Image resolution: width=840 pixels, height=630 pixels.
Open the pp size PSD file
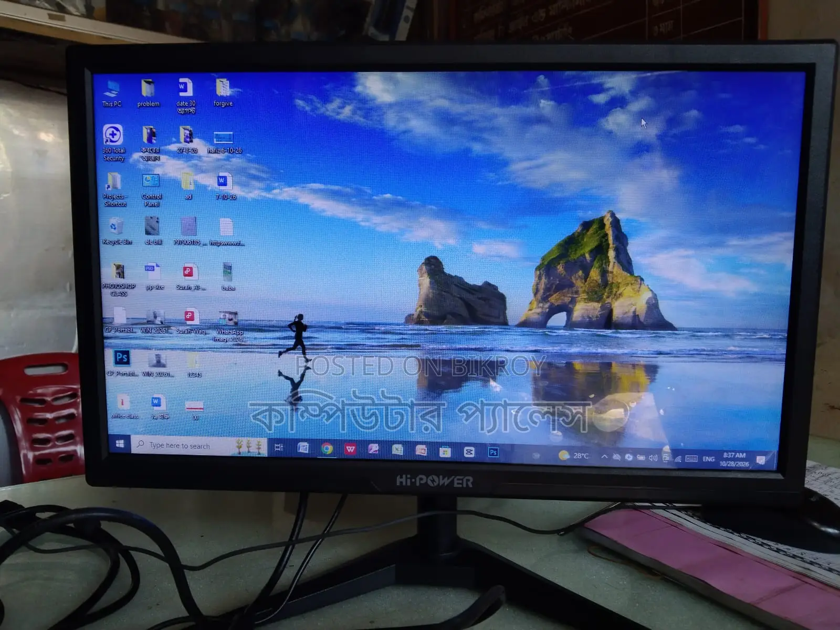[154, 277]
